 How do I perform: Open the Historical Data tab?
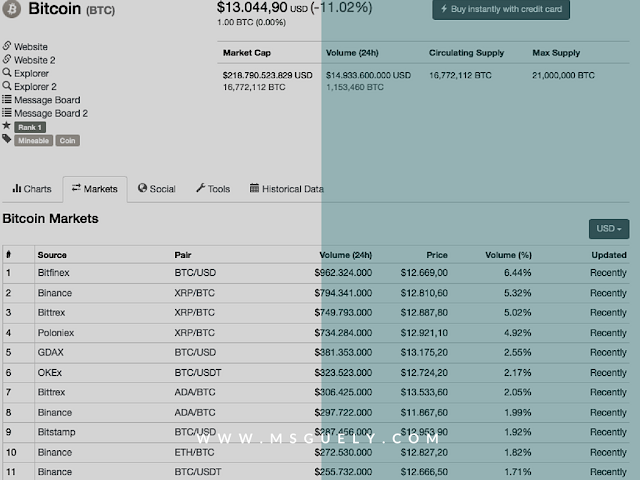(x=287, y=189)
